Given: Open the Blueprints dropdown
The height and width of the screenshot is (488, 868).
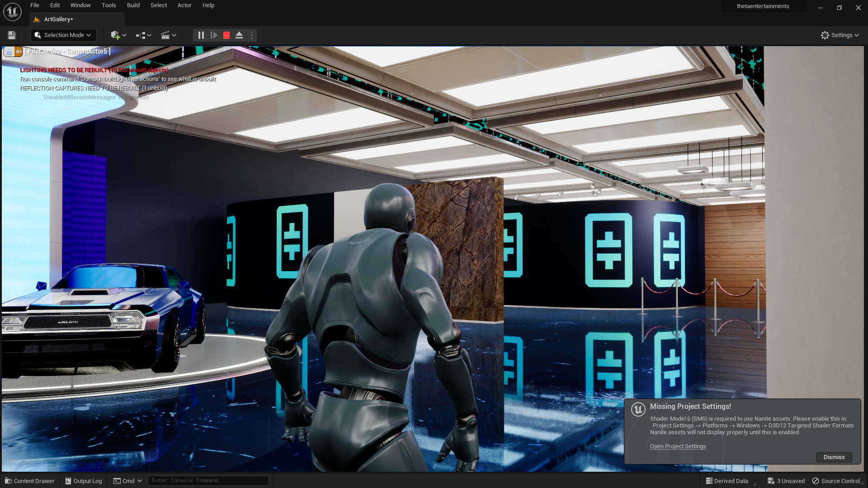Looking at the screenshot, I should (x=143, y=35).
